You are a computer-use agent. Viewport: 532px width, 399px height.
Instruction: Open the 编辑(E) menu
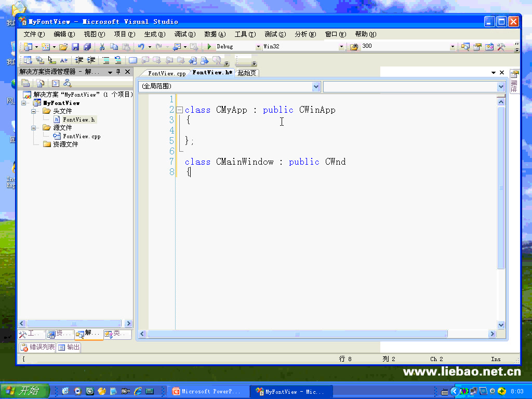point(64,34)
